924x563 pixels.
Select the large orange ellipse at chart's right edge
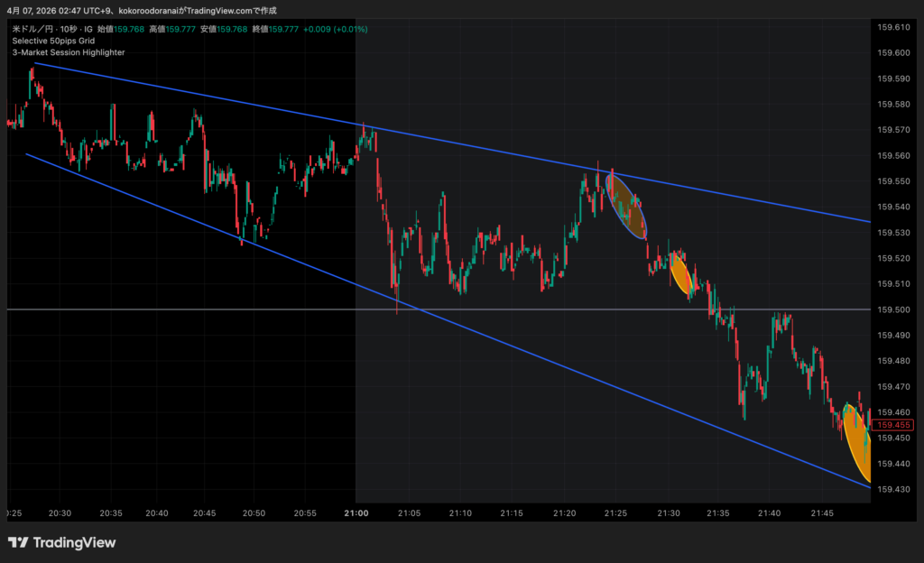coord(857,442)
